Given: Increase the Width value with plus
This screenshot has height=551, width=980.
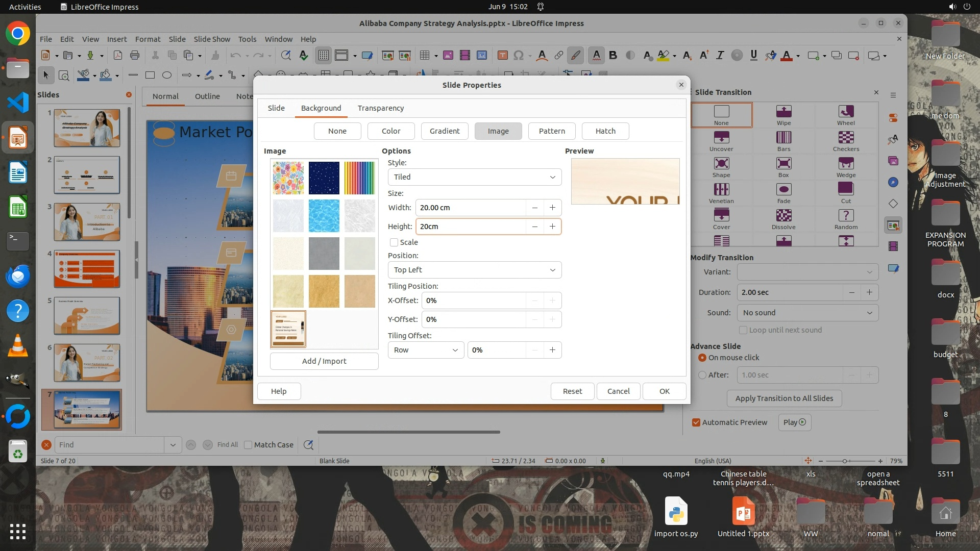Looking at the screenshot, I should tap(552, 208).
